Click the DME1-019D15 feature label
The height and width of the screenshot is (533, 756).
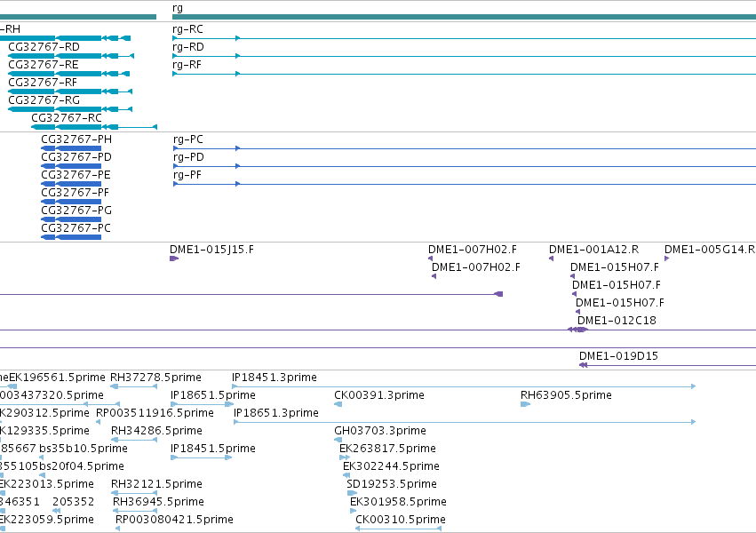tap(618, 356)
